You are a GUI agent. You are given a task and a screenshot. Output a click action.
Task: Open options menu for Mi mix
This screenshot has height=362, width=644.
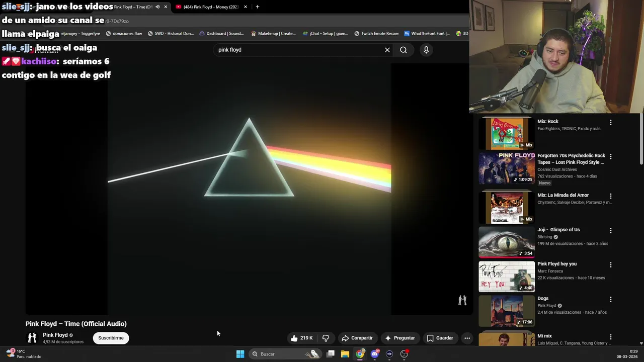(611, 337)
